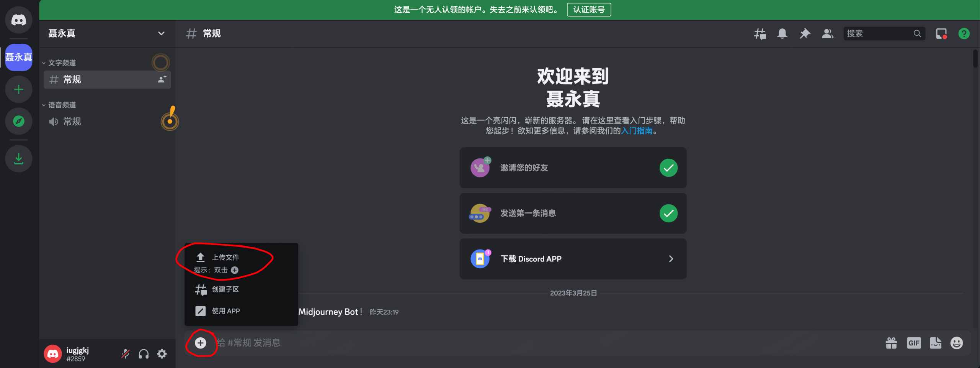Join the 常规 voice channel
Screen dimensions: 980x368
[107, 122]
